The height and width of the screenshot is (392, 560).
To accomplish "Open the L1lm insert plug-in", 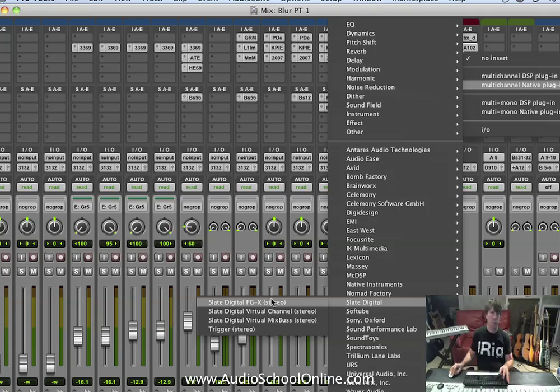I will point(247,48).
